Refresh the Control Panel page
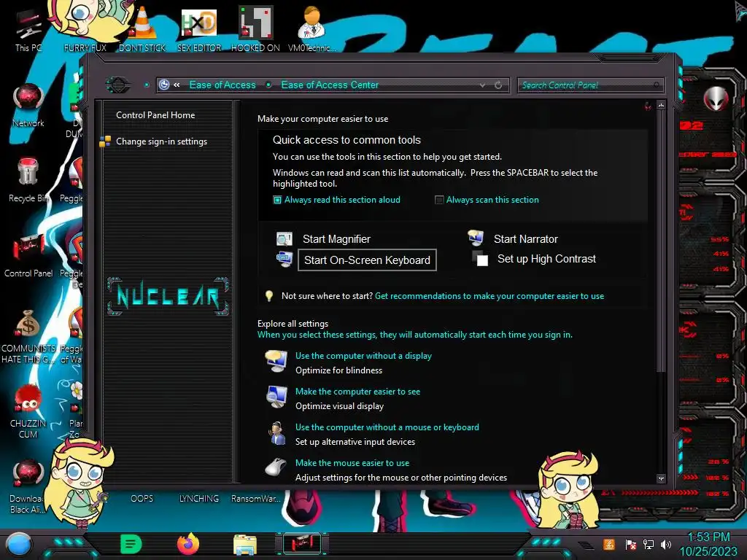This screenshot has width=747, height=560. point(498,85)
